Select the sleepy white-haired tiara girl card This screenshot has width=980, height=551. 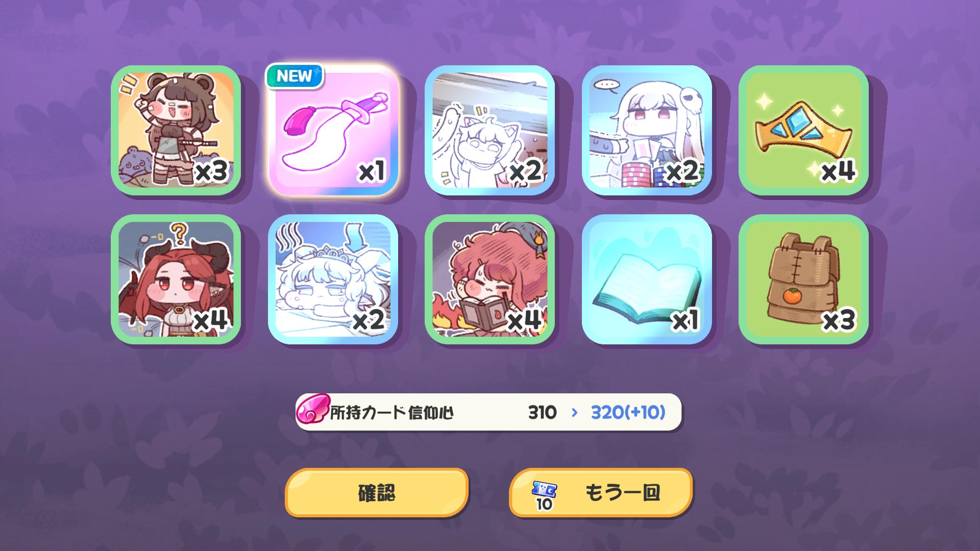(333, 279)
